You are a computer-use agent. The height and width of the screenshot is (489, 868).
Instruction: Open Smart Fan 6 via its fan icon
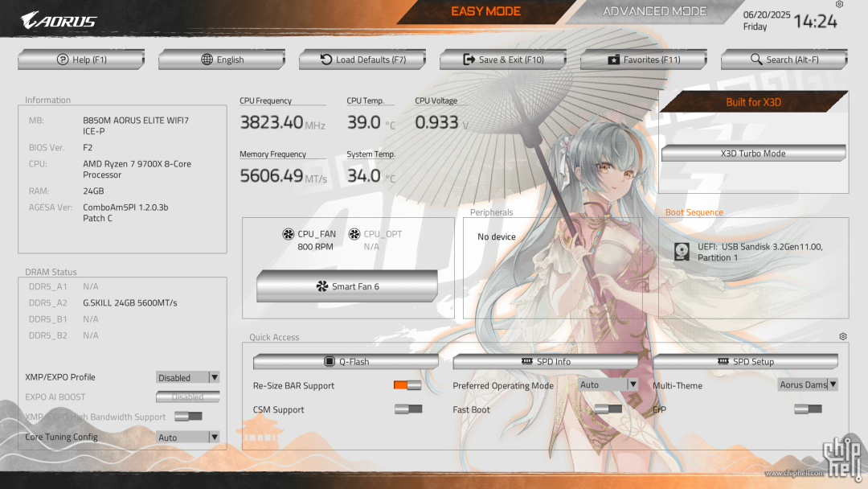[322, 286]
